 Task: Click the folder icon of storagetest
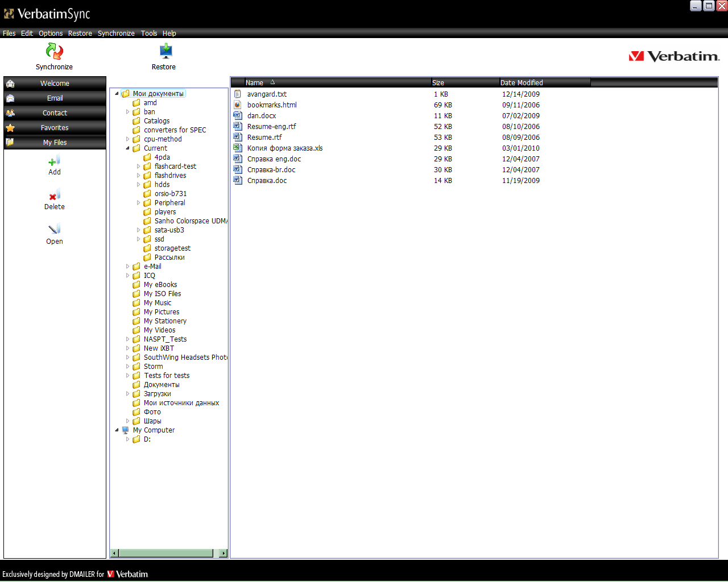(x=147, y=248)
